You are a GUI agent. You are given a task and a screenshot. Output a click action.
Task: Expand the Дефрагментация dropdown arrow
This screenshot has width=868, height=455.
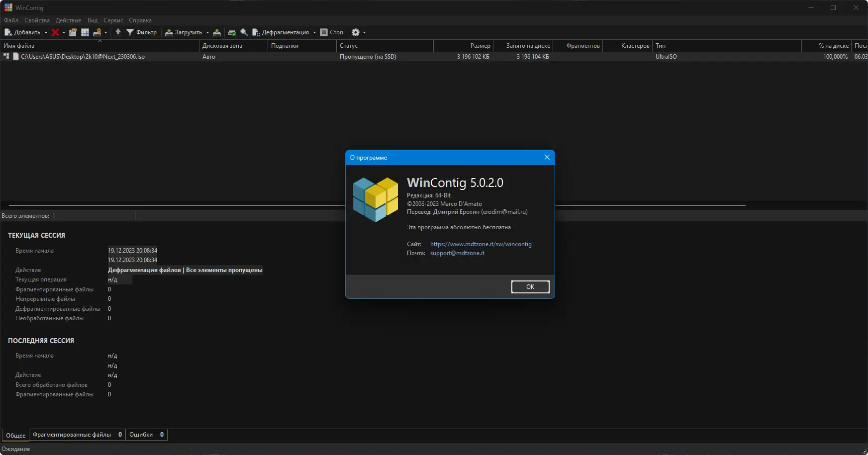click(x=314, y=32)
